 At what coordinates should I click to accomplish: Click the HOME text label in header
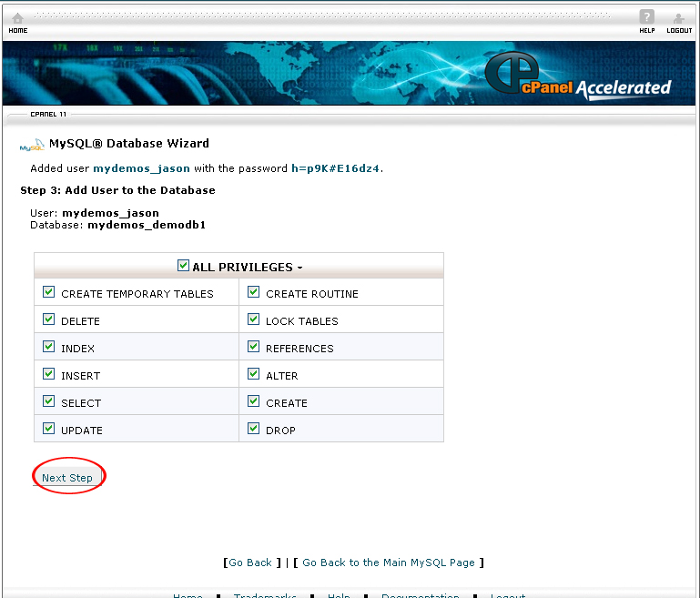(x=18, y=30)
